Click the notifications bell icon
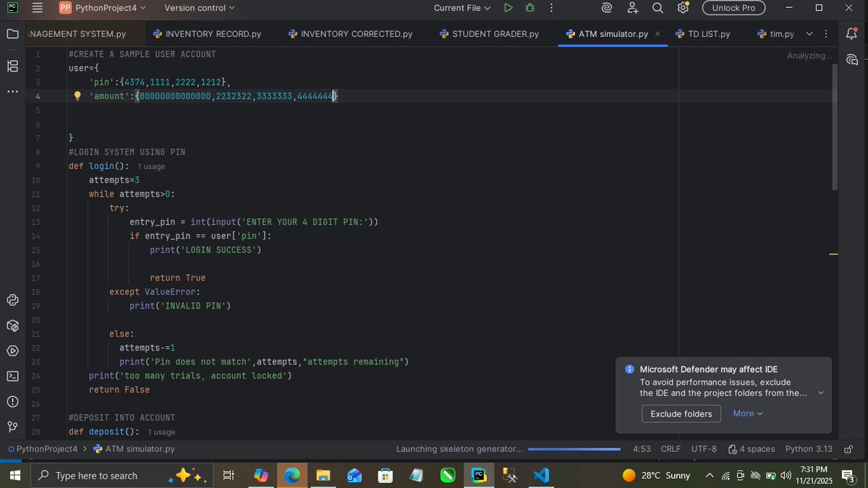The image size is (868, 488). [852, 34]
